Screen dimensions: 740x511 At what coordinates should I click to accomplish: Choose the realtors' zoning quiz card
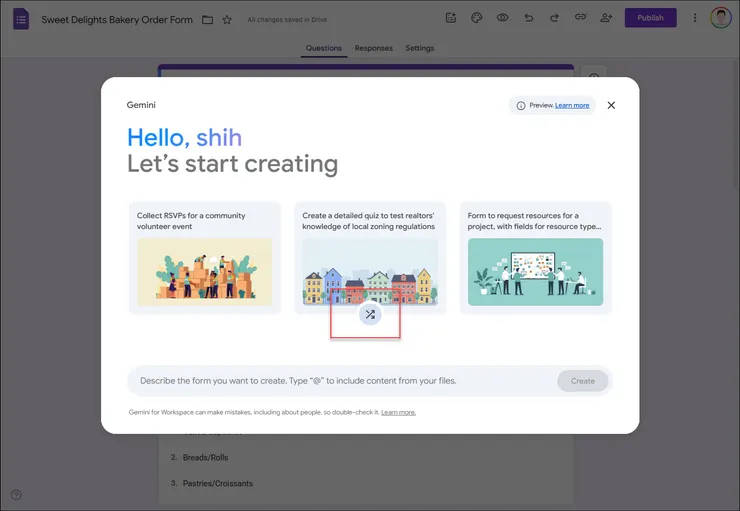point(370,258)
